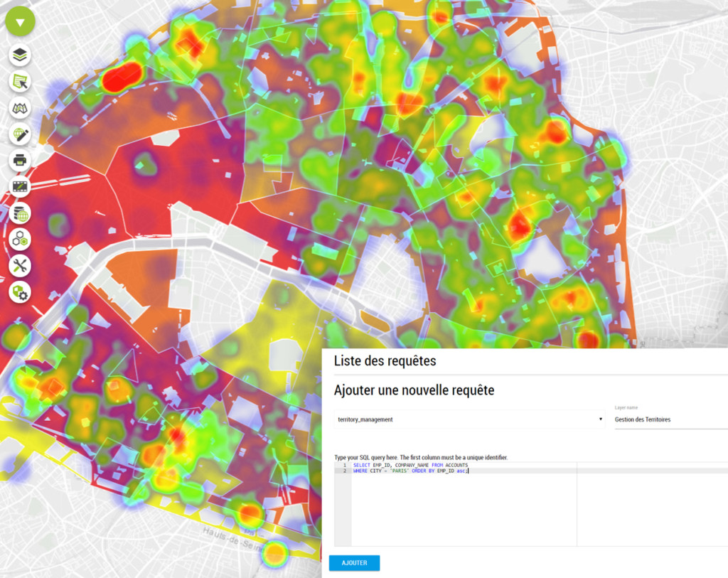Click the SQL line starting with WHERE CITY
This screenshot has height=578, width=728.
click(x=410, y=471)
